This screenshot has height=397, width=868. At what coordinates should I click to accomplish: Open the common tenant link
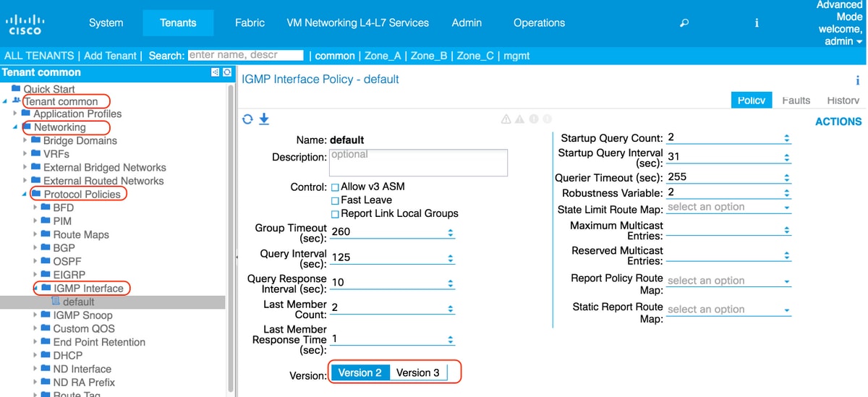click(335, 56)
